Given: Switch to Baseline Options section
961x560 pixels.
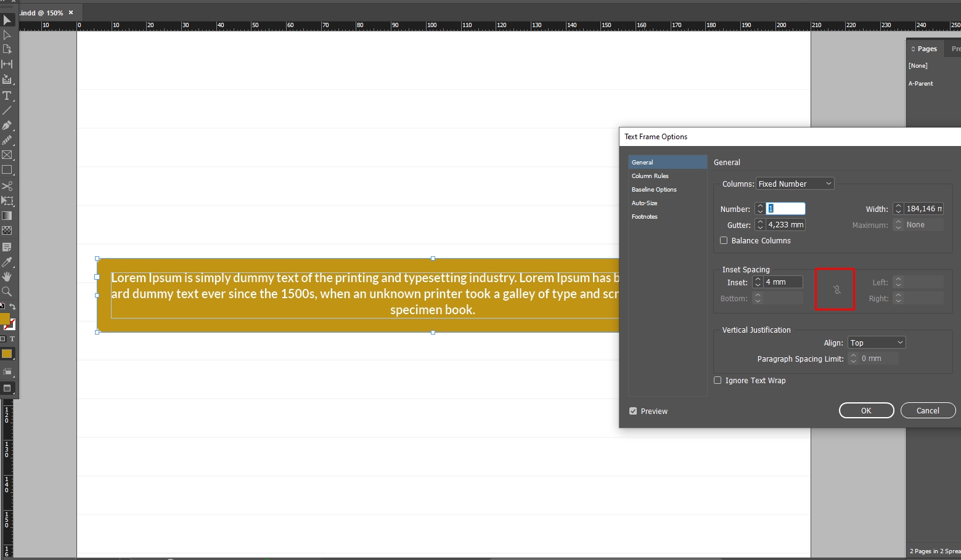Looking at the screenshot, I should [x=653, y=189].
